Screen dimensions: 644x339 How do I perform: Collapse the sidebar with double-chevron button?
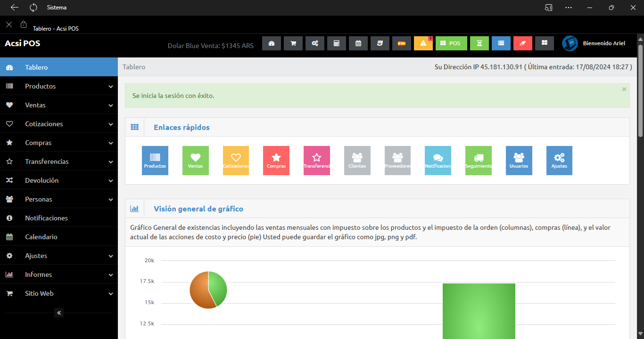coord(59,313)
